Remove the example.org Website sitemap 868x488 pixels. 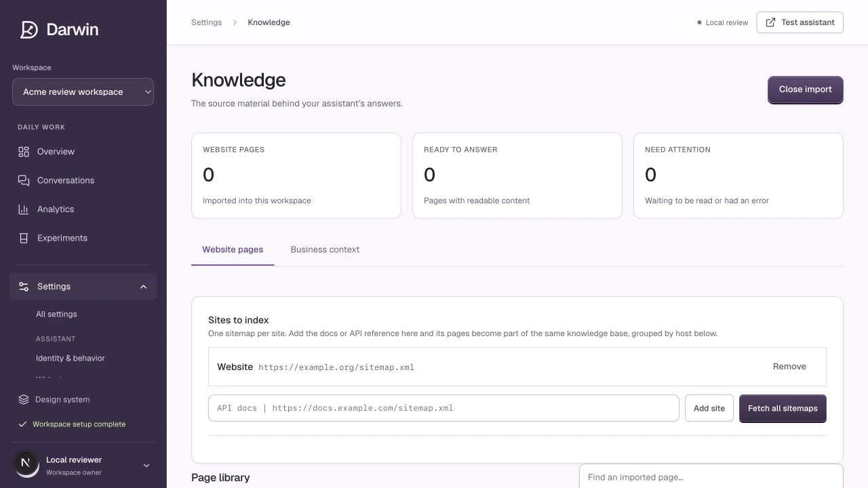point(789,367)
